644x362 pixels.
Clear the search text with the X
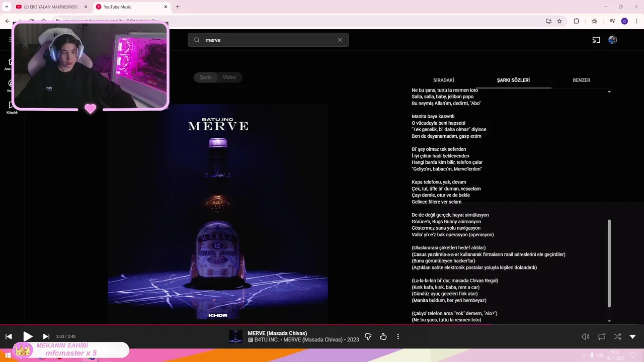(340, 40)
